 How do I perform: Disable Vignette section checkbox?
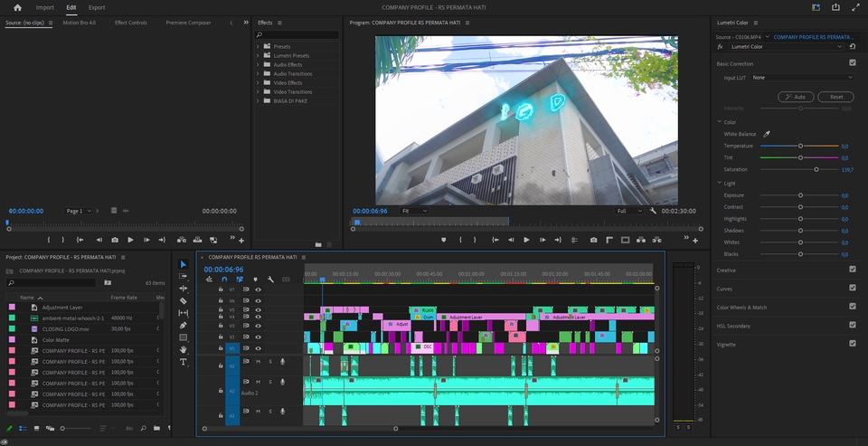click(x=853, y=344)
